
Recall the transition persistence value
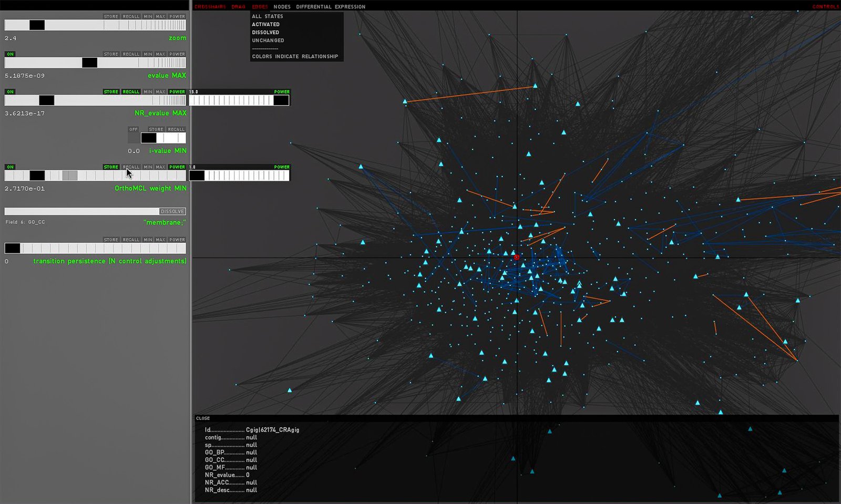(131, 240)
